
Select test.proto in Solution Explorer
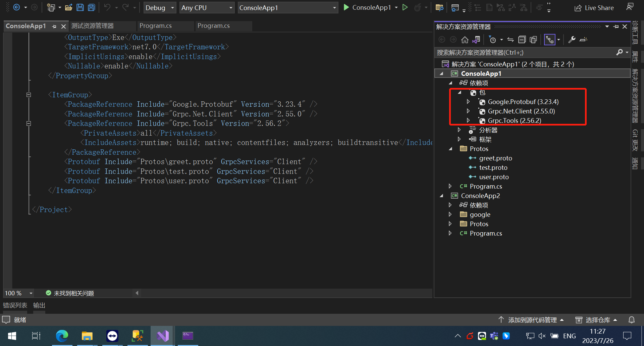click(x=493, y=167)
